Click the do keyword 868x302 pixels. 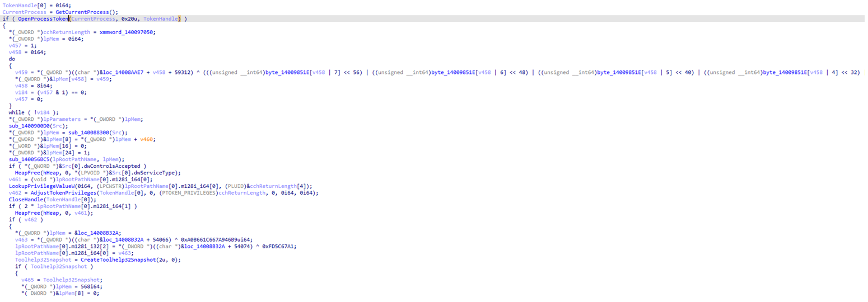[x=12, y=59]
